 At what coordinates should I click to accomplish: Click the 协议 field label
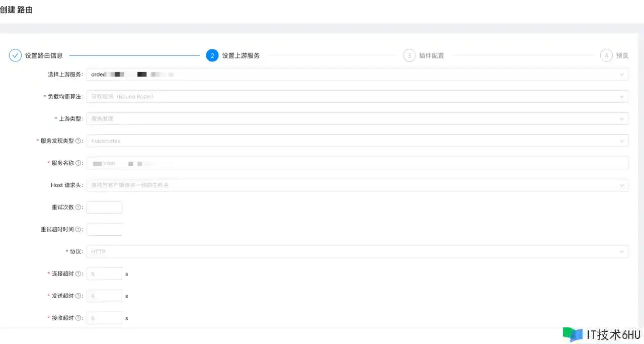click(x=76, y=252)
